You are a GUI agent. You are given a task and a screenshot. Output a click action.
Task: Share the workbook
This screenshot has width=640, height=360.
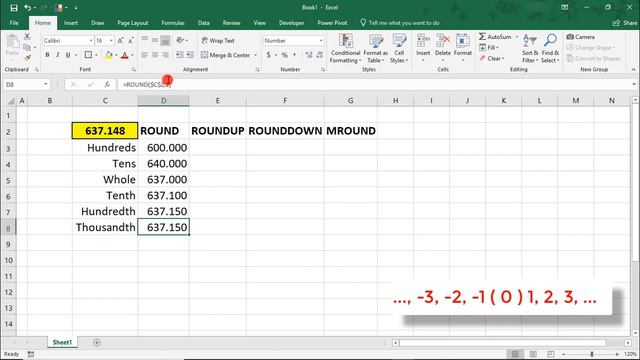(x=625, y=23)
